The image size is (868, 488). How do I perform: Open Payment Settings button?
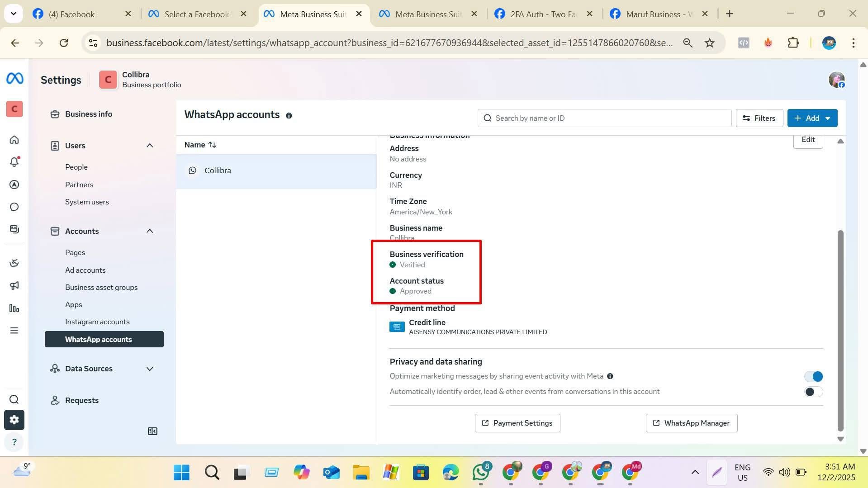pos(517,423)
